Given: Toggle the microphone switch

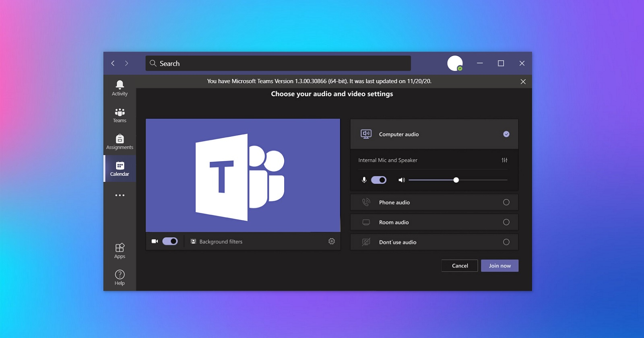Looking at the screenshot, I should click(378, 180).
